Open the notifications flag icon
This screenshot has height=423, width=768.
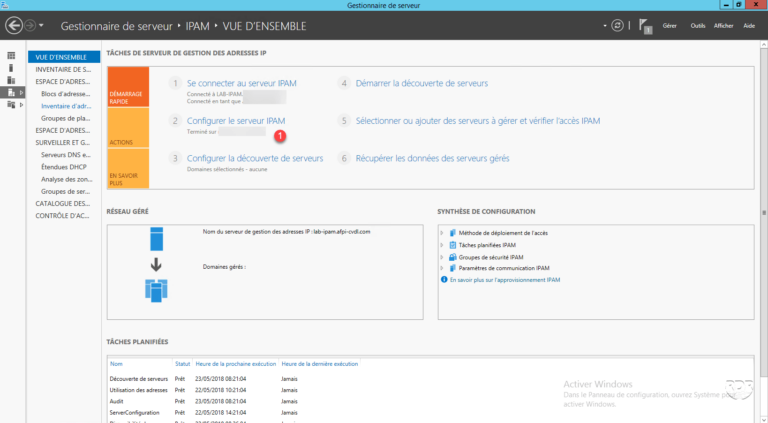pyautogui.click(x=647, y=26)
